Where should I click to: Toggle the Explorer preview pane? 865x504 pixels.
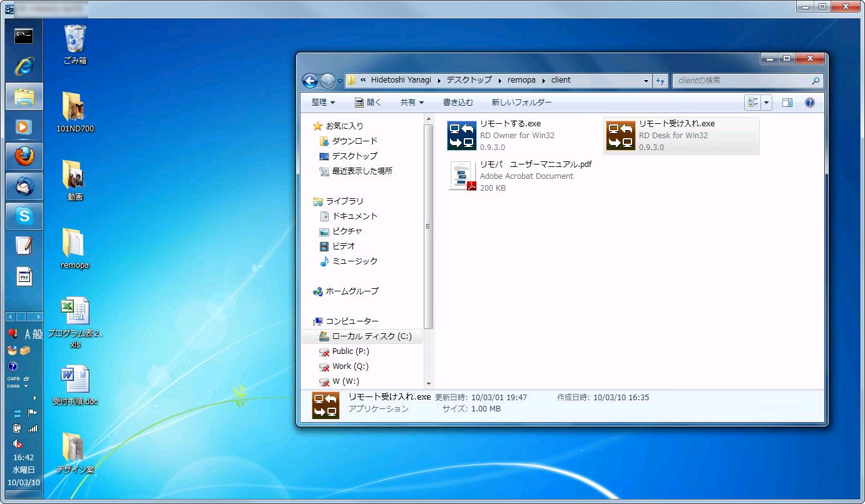click(x=787, y=103)
